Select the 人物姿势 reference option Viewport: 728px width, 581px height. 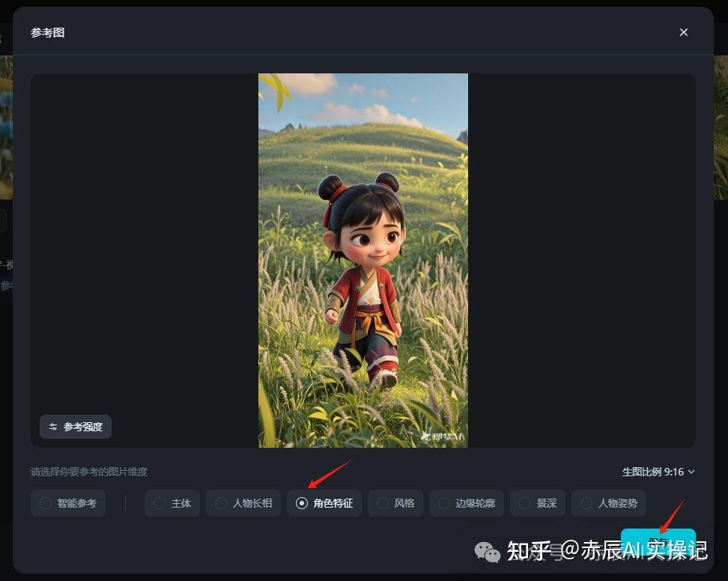(609, 503)
